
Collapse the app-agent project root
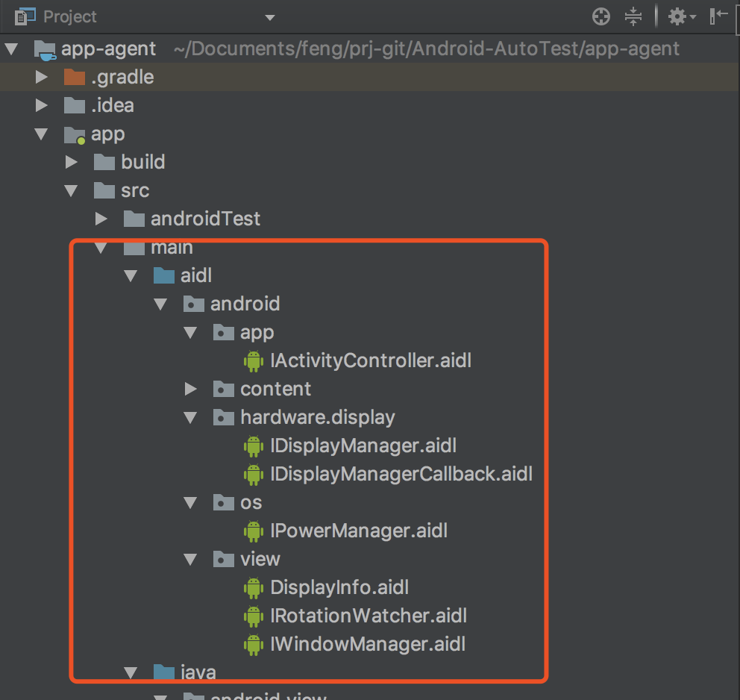(11, 49)
